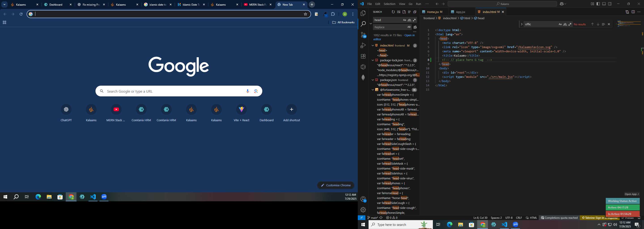Open the Explorer view in VS Code
The width and height of the screenshot is (644, 229).
[363, 13]
